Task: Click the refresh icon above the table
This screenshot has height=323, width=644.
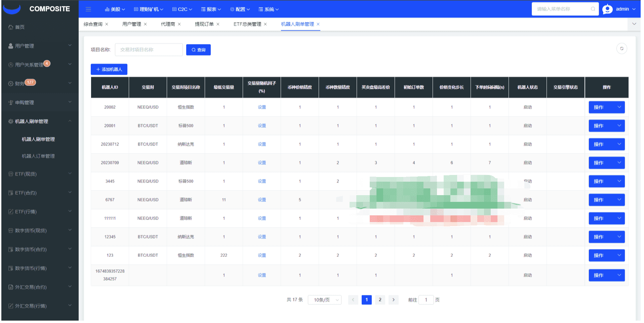Action: click(x=621, y=49)
